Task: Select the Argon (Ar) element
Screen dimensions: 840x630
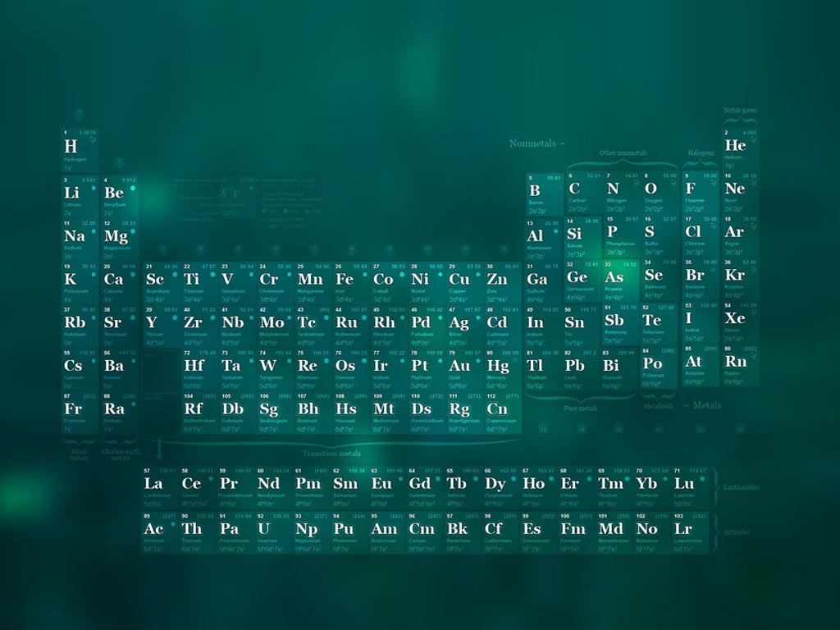Action: 741,236
